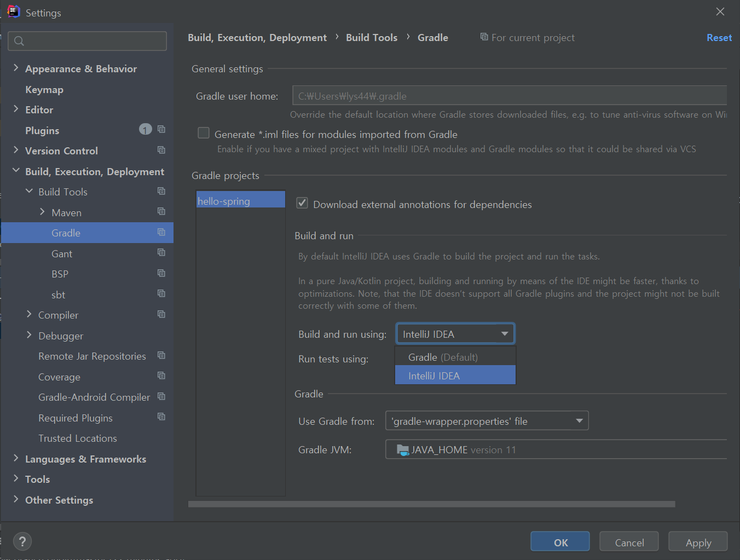The width and height of the screenshot is (740, 560).
Task: Click the folder icon in Gradle JVM field
Action: (x=403, y=449)
